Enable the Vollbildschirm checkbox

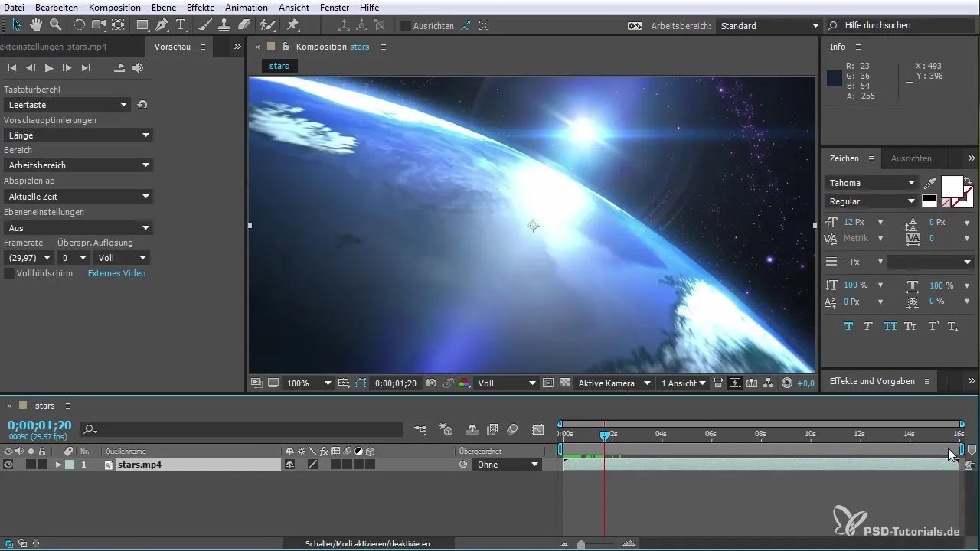(9, 273)
